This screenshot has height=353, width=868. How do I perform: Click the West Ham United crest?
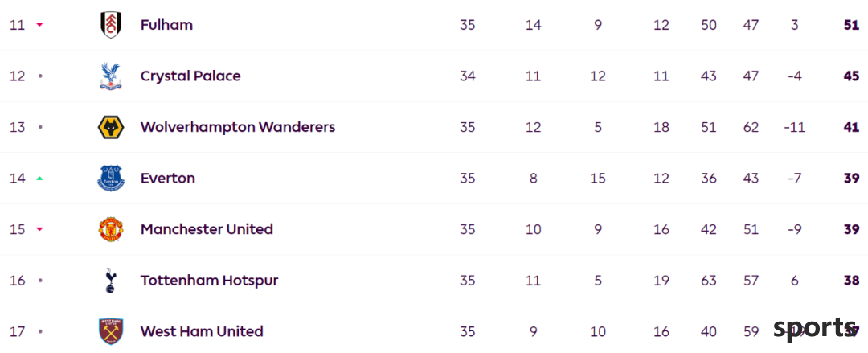(111, 331)
